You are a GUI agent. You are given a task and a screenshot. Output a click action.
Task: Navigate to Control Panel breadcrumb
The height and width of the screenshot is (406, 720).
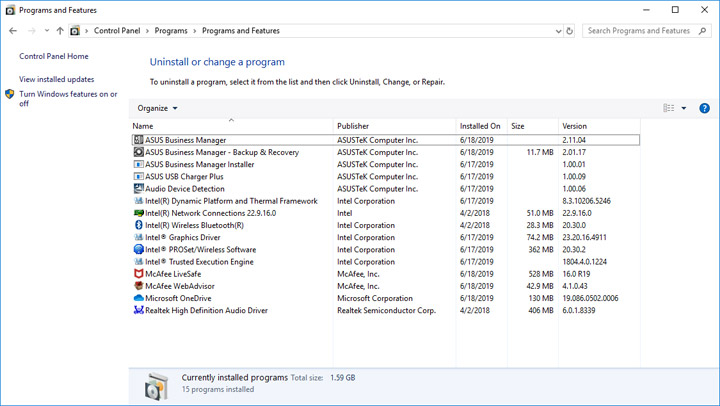[117, 31]
